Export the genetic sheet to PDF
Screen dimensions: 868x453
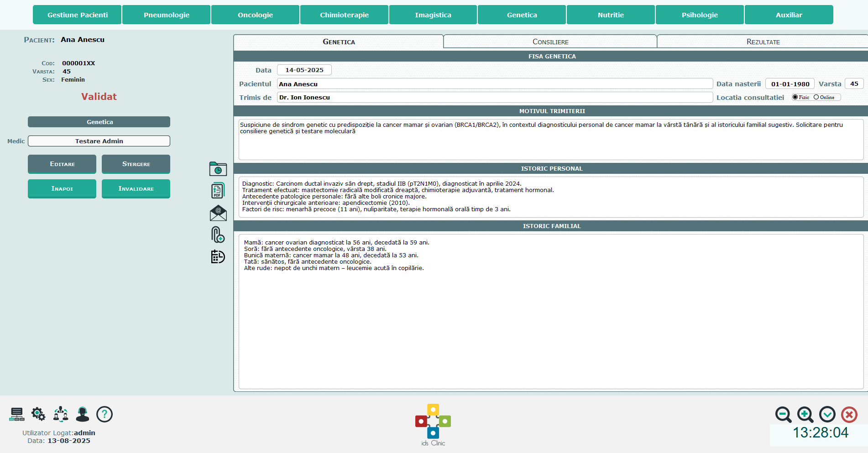(x=218, y=191)
